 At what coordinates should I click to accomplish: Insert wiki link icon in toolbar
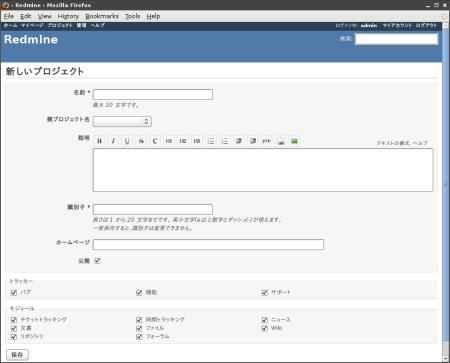[x=281, y=141]
